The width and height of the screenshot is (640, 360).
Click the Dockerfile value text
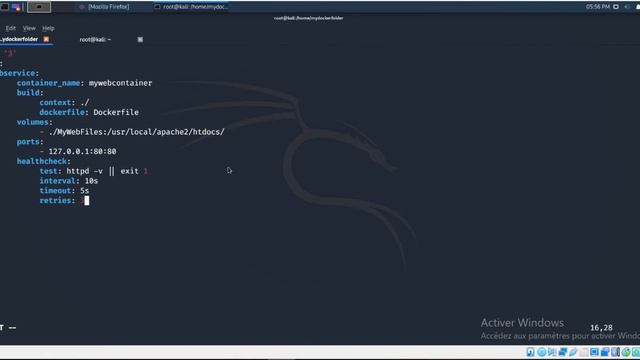(x=116, y=112)
